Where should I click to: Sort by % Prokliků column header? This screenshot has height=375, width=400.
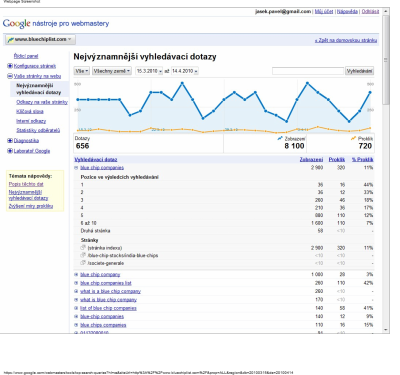[362, 160]
